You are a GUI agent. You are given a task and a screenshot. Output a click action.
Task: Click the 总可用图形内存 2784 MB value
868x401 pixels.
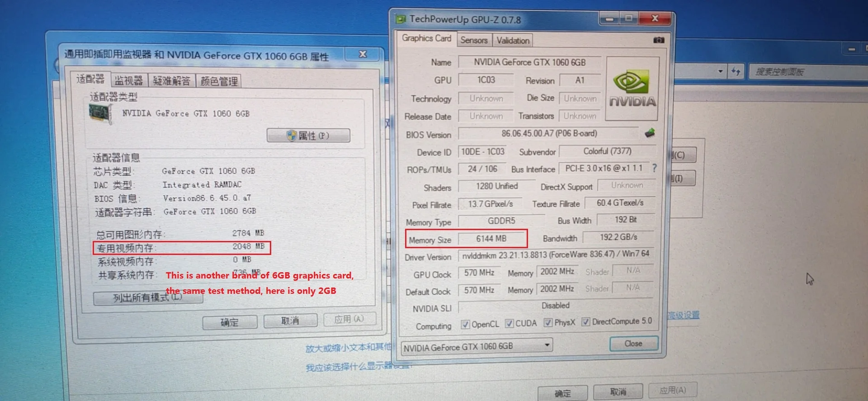(x=248, y=233)
